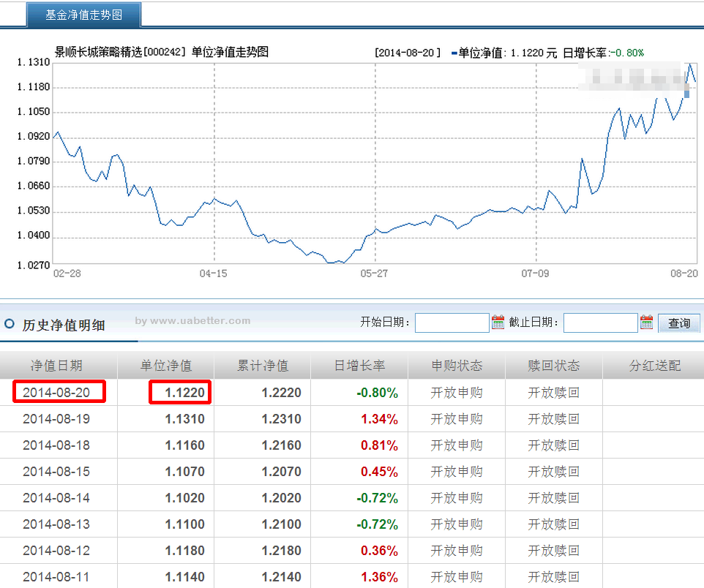Click the 净值日期 column header
This screenshot has height=588, width=704.
coord(56,366)
